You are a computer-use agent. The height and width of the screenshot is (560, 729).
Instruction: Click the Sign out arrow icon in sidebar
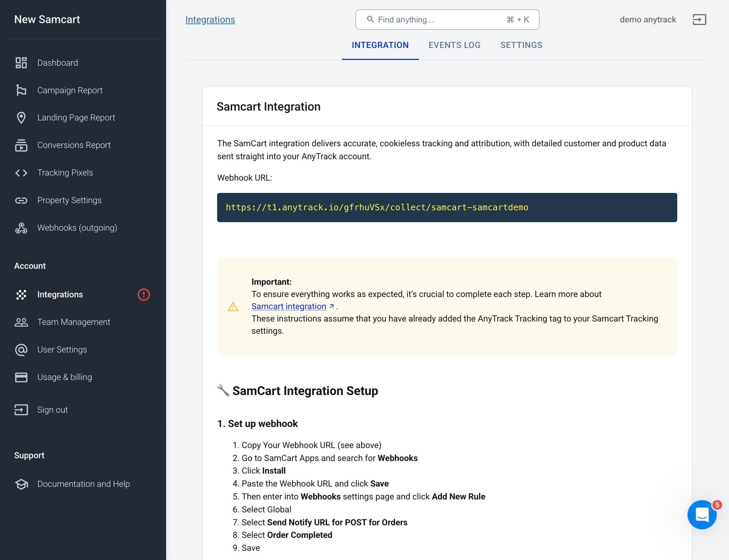click(x=21, y=410)
